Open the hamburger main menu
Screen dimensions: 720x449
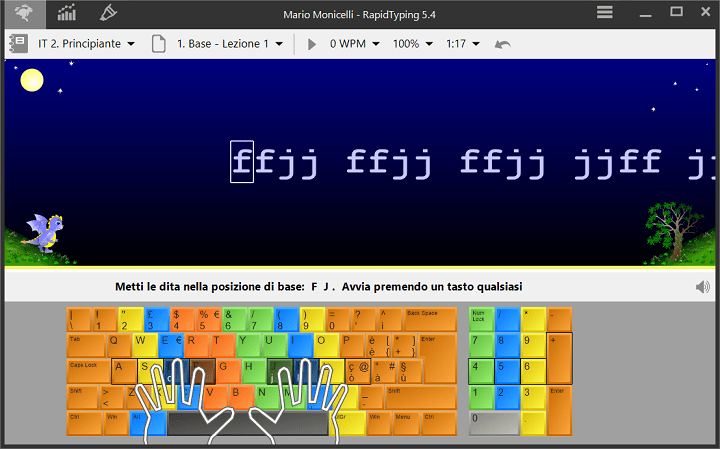[605, 13]
